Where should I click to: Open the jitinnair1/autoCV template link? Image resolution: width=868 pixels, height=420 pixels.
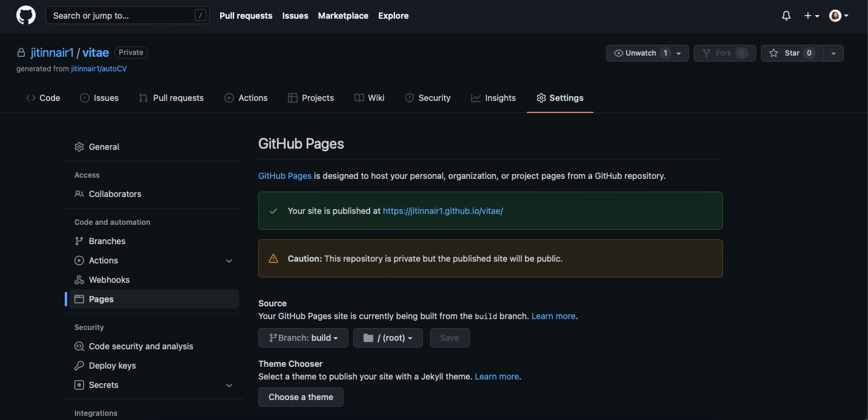pyautogui.click(x=99, y=69)
